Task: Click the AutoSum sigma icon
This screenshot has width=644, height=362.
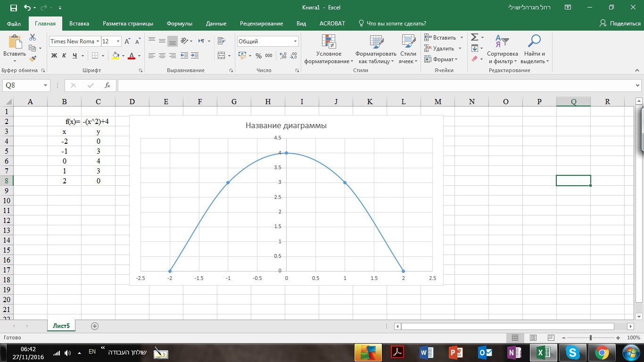Action: point(475,37)
